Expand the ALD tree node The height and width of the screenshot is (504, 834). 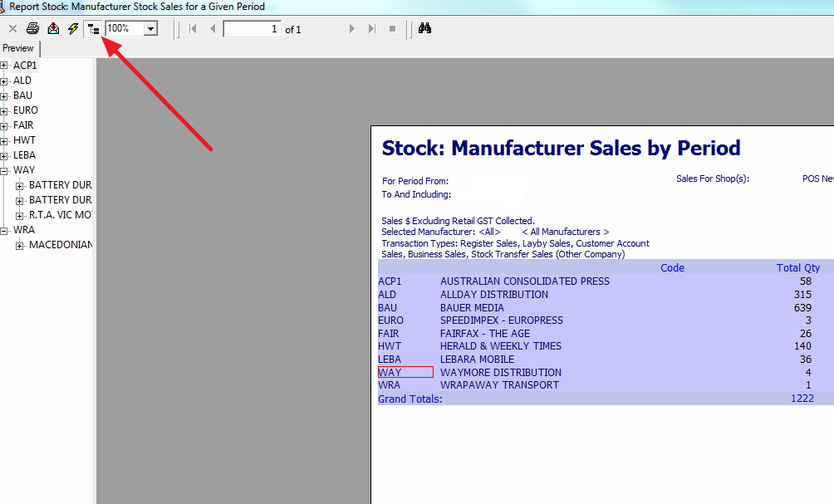[3, 81]
